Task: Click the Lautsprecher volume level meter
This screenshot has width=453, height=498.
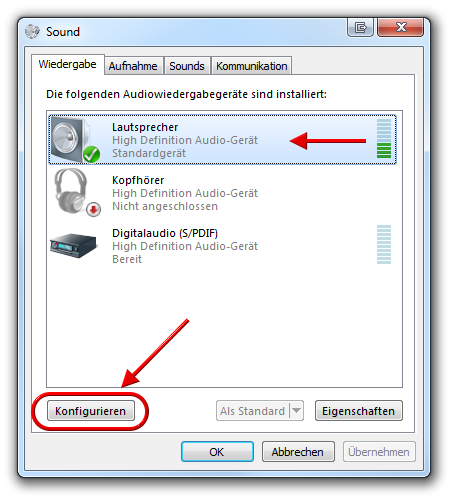Action: pyautogui.click(x=384, y=138)
